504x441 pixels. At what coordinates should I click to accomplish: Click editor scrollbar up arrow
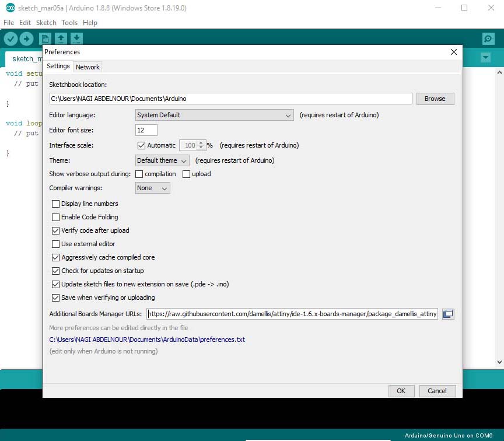(499, 73)
